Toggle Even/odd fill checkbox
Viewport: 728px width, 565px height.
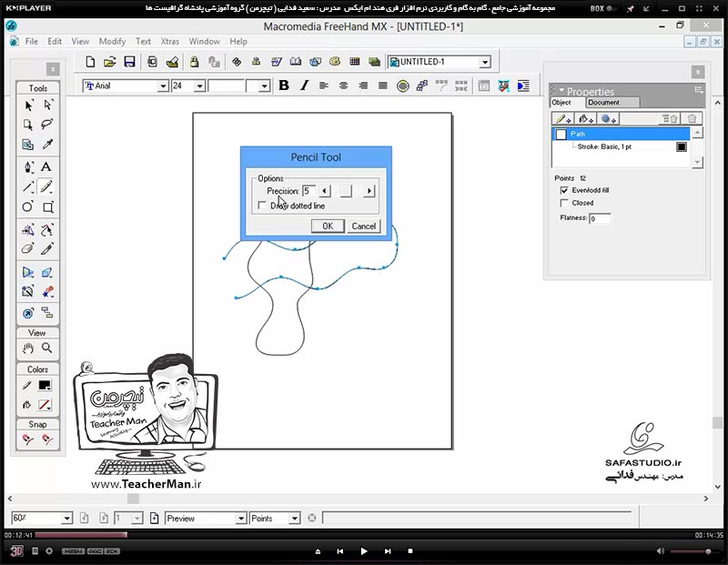(564, 190)
